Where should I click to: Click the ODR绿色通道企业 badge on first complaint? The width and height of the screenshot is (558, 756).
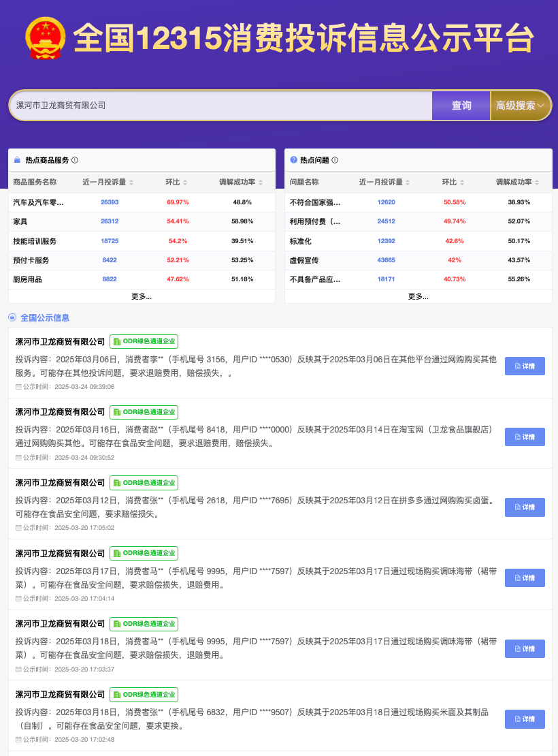[x=144, y=341]
